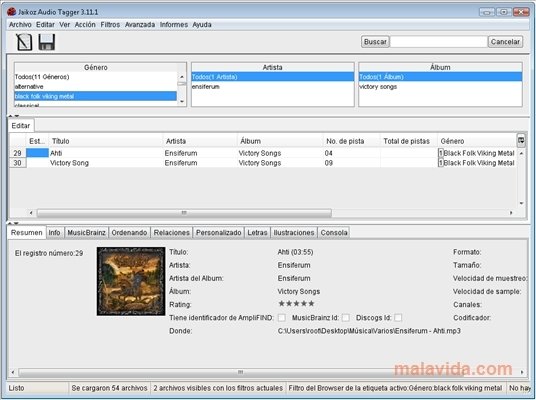This screenshot has width=536, height=400.
Task: Click the 'No. de pista' column header
Action: click(352, 141)
